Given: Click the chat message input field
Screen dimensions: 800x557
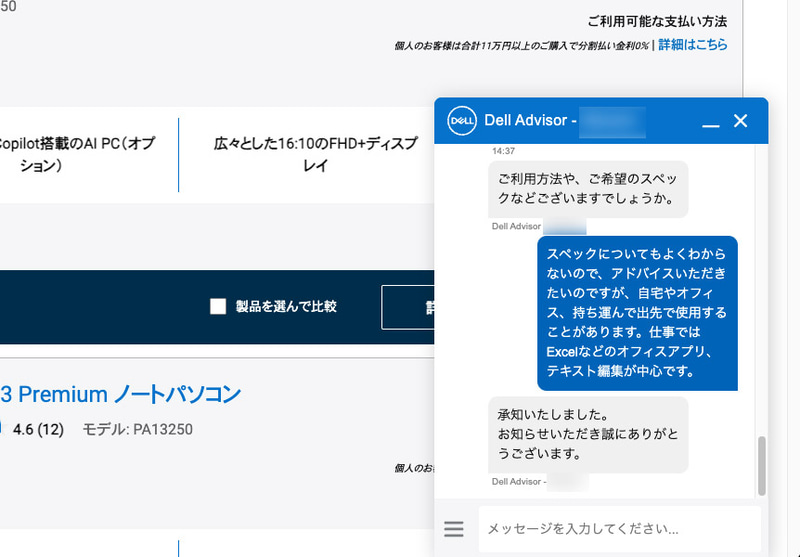Looking at the screenshot, I should click(x=619, y=529).
